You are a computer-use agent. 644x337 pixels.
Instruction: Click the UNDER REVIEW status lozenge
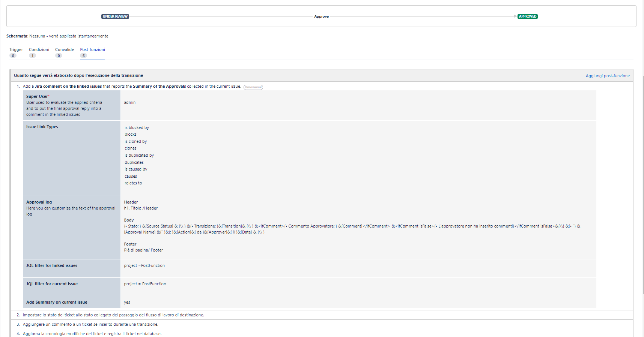point(115,16)
